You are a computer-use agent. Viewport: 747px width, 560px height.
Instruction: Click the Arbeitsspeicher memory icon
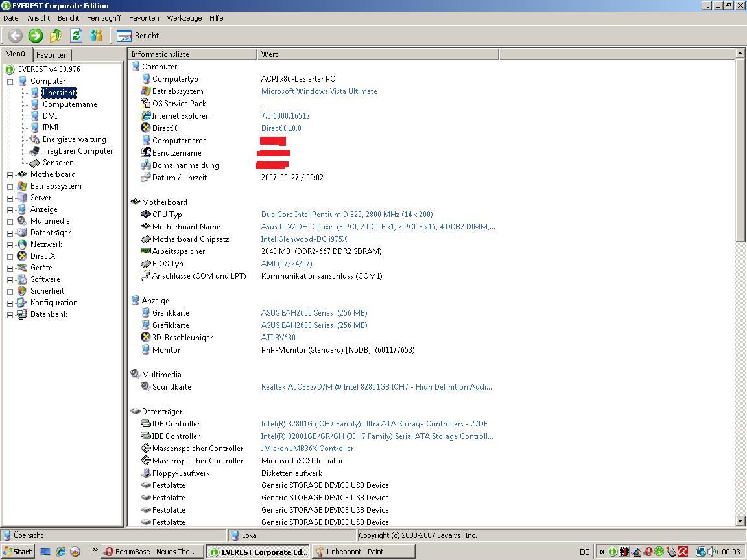[x=146, y=251]
